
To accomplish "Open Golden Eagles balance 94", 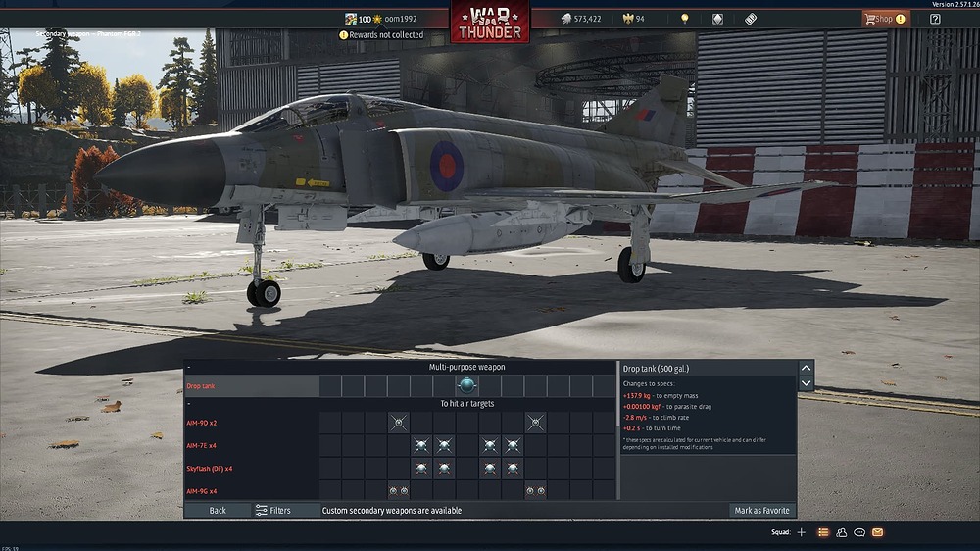I will (634, 19).
